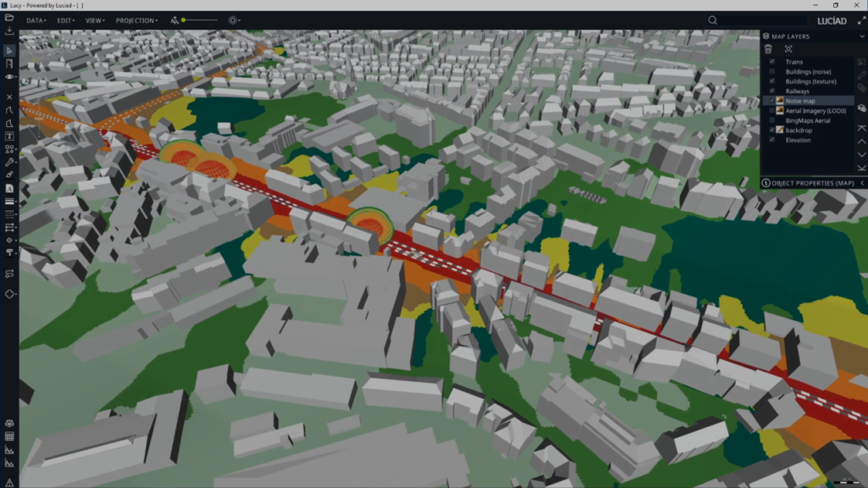Open a file with the folder icon

[9, 17]
